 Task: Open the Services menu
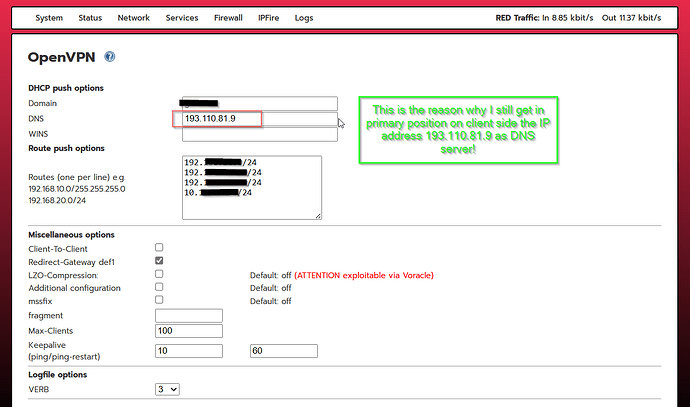click(x=182, y=18)
